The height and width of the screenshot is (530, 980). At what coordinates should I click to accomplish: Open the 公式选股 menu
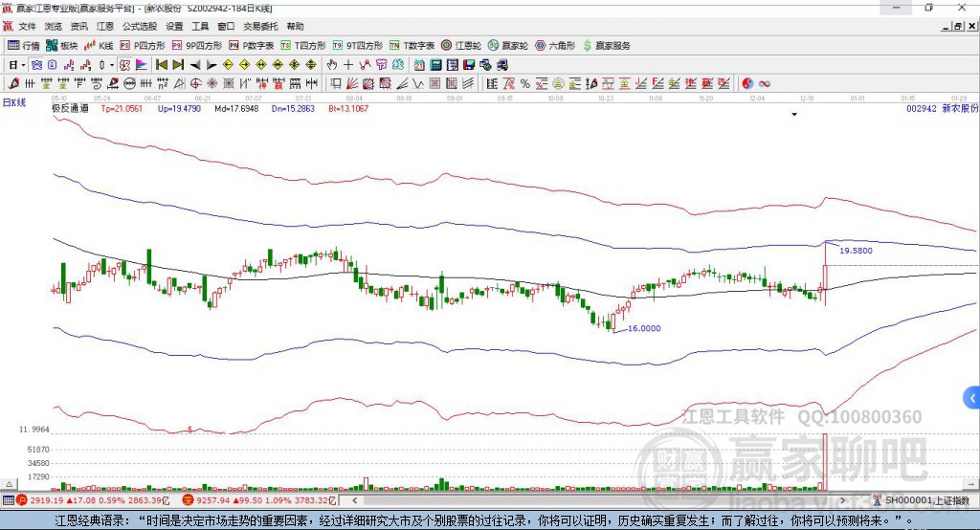(x=140, y=26)
